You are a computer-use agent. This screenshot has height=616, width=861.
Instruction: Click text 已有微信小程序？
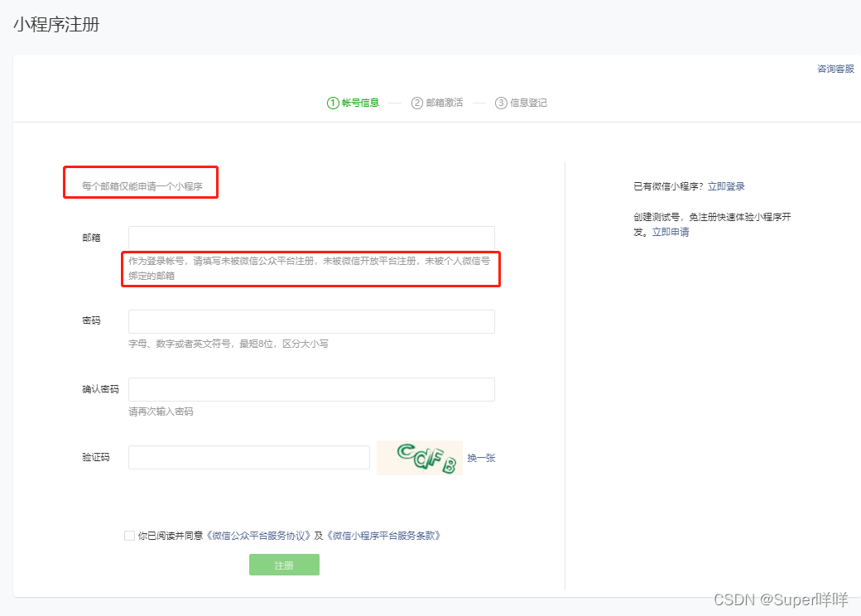pos(669,186)
